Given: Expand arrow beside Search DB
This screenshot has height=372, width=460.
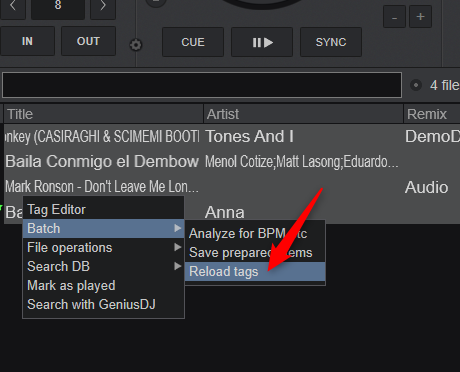Looking at the screenshot, I should click(178, 266).
